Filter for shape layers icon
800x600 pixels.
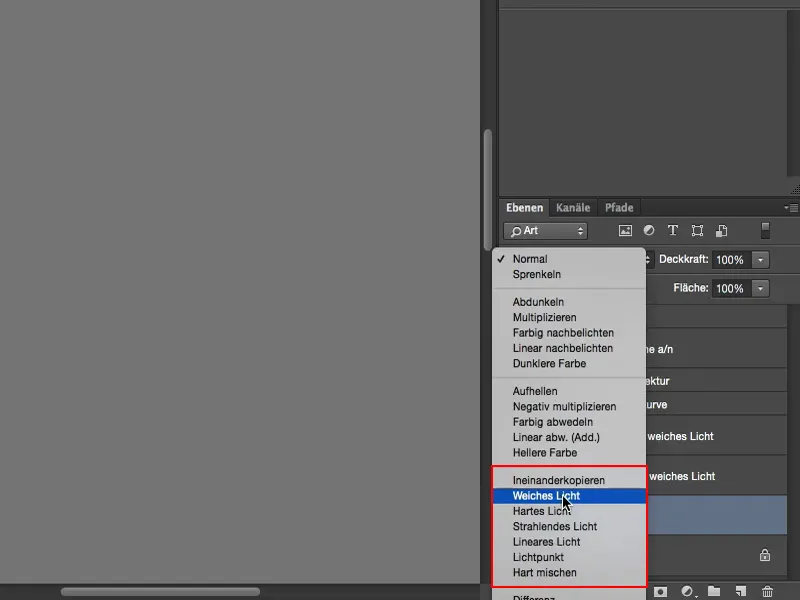[x=697, y=231]
